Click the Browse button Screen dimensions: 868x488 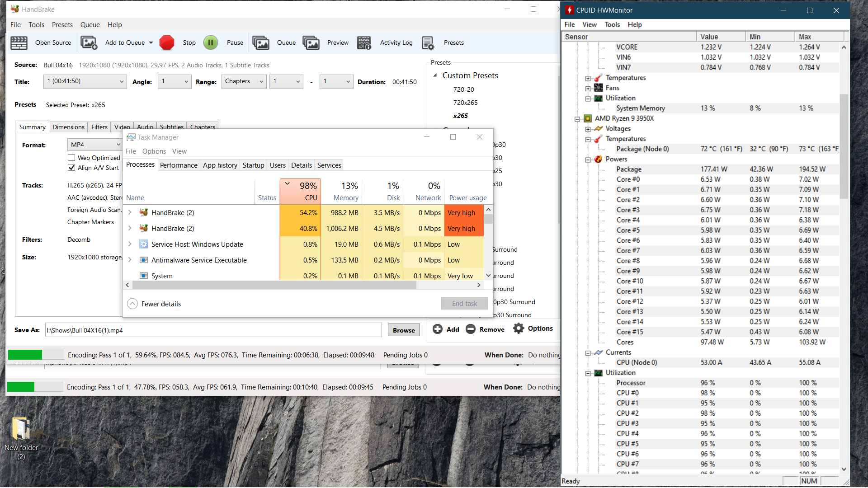click(404, 330)
